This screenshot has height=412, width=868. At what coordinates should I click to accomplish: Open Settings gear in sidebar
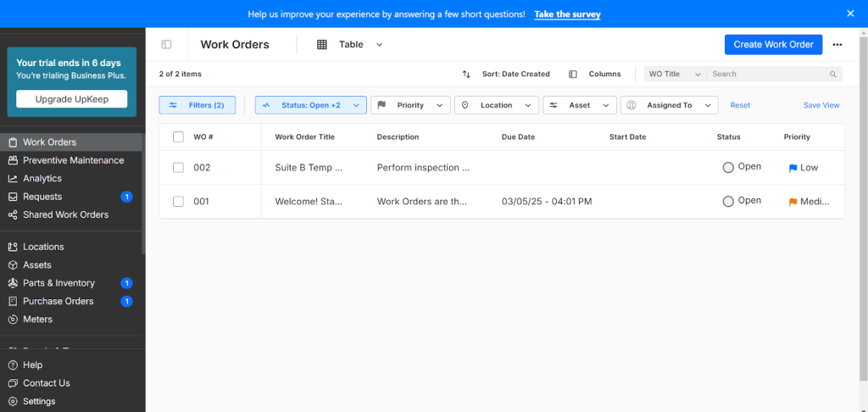[x=39, y=401]
